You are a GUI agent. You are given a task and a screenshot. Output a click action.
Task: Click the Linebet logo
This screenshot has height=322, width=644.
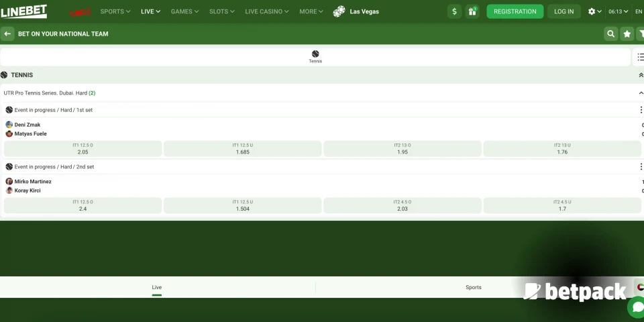coord(24,11)
